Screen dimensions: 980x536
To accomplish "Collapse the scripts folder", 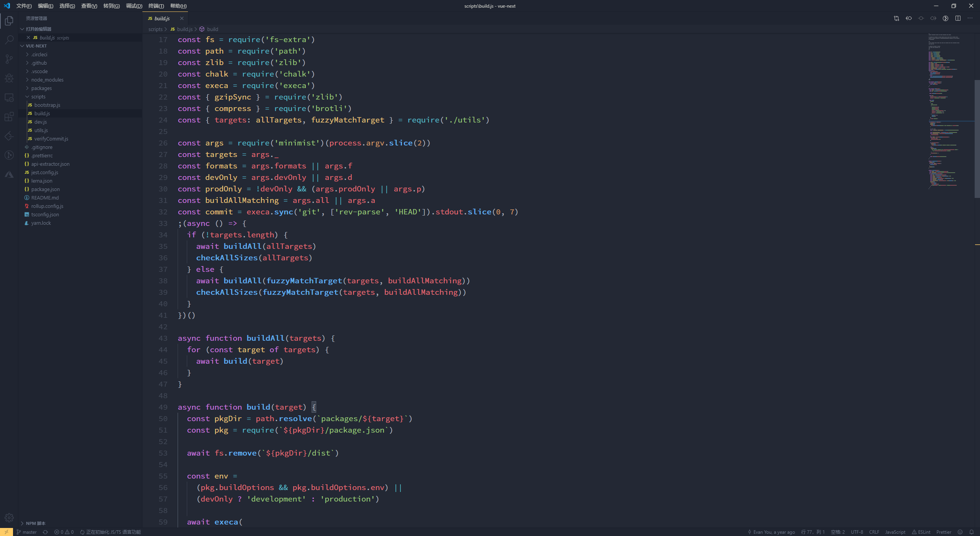I will click(38, 96).
